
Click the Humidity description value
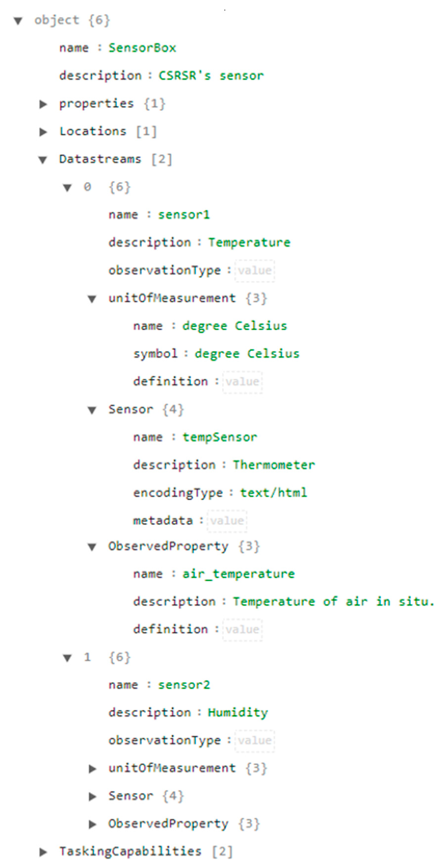coord(238,713)
